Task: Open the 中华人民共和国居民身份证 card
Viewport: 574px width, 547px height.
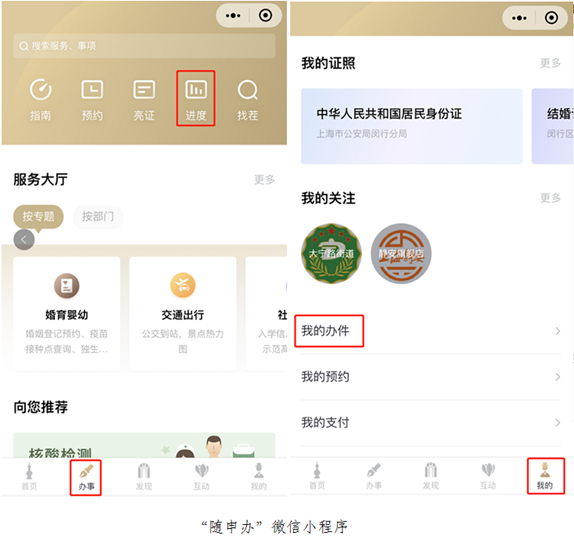Action: 411,126
